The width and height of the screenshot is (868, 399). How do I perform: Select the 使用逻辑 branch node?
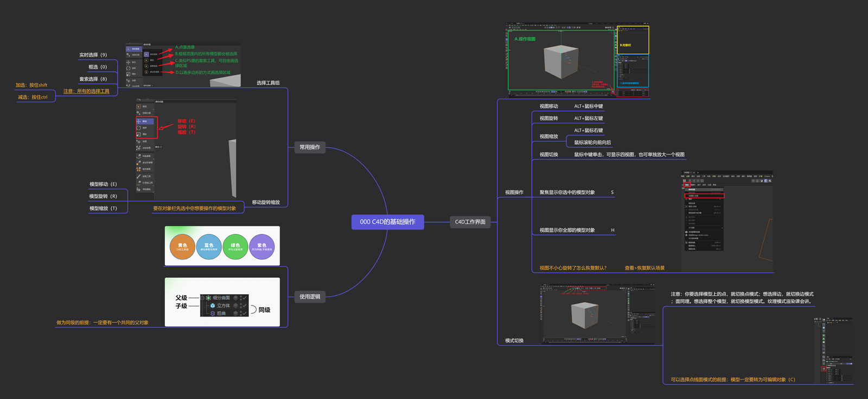(310, 296)
